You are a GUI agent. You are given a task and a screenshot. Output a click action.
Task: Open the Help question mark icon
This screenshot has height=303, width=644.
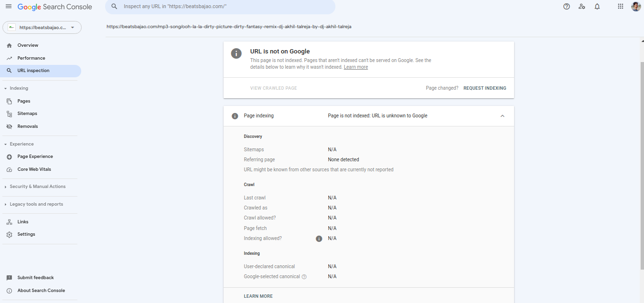(x=567, y=7)
